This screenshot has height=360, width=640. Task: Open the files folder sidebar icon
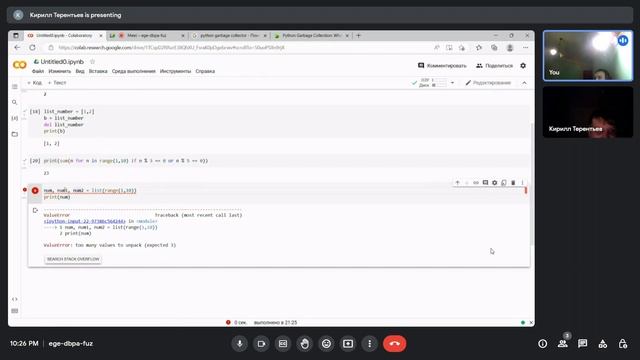click(15, 134)
